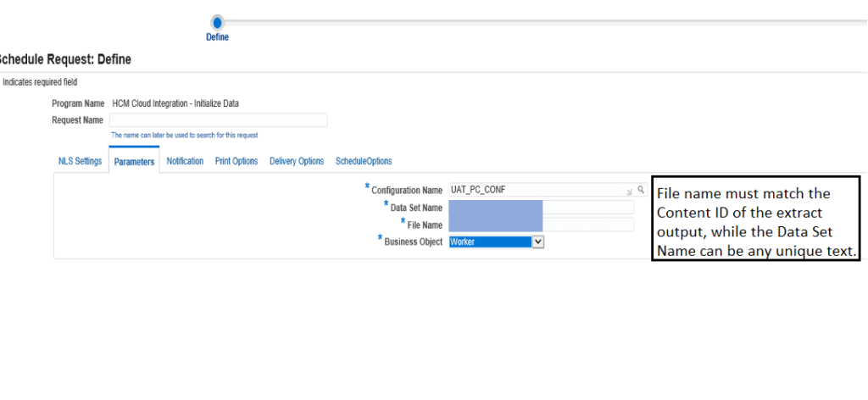The image size is (868, 400).
Task: Click the File Name field
Action: pyautogui.click(x=541, y=225)
